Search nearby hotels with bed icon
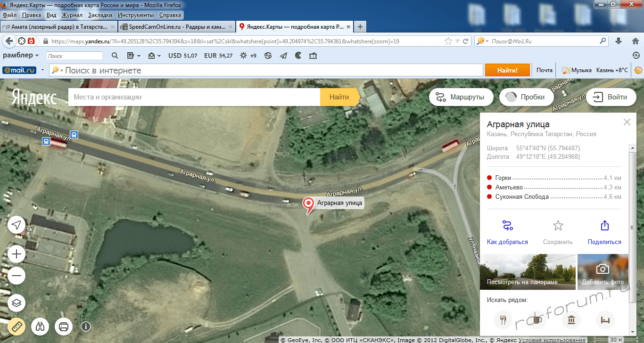 tap(605, 320)
